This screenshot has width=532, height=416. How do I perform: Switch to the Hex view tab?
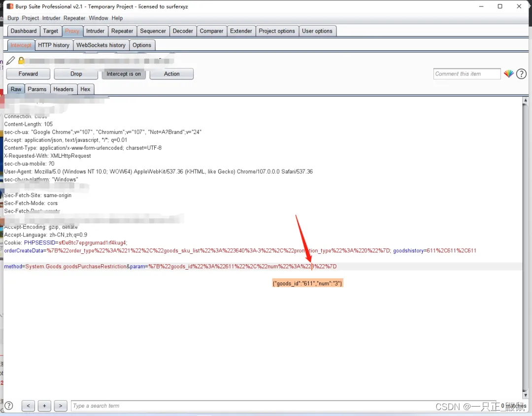(86, 89)
